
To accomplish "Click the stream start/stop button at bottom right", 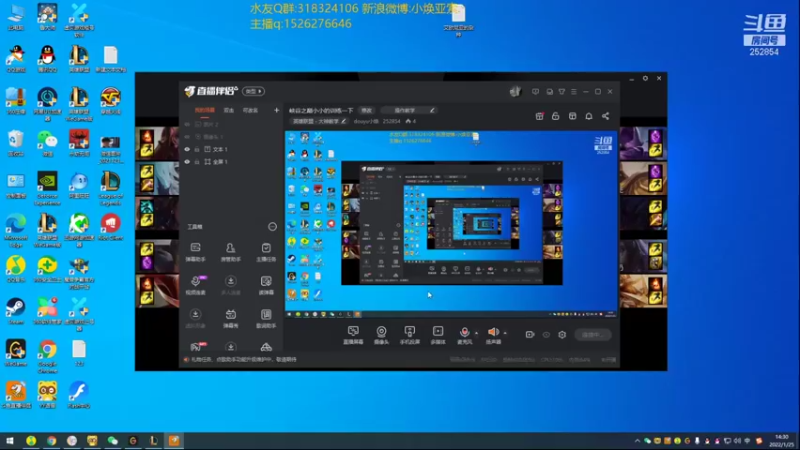I will point(592,335).
